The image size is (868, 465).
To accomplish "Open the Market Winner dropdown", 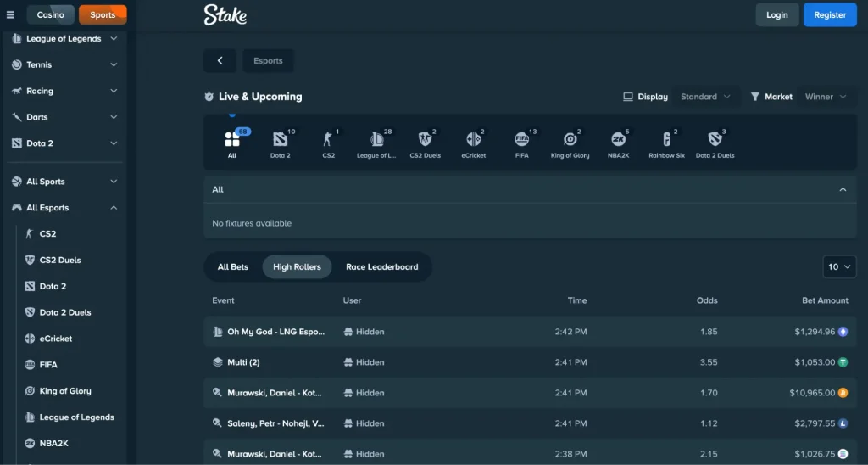I will pyautogui.click(x=825, y=97).
